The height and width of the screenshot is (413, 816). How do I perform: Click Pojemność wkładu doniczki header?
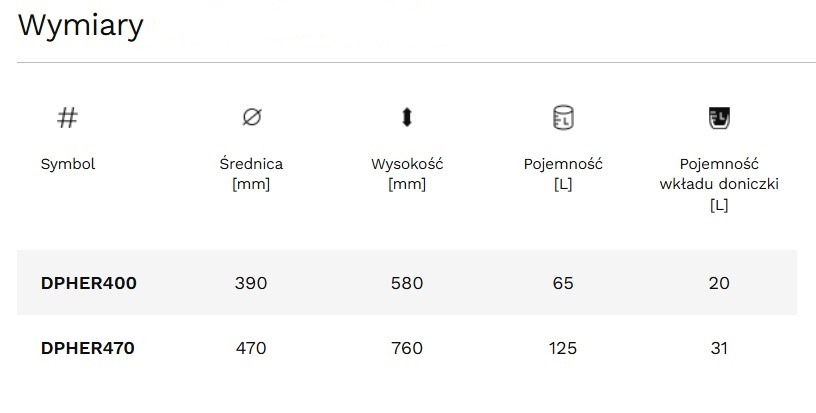(x=719, y=184)
